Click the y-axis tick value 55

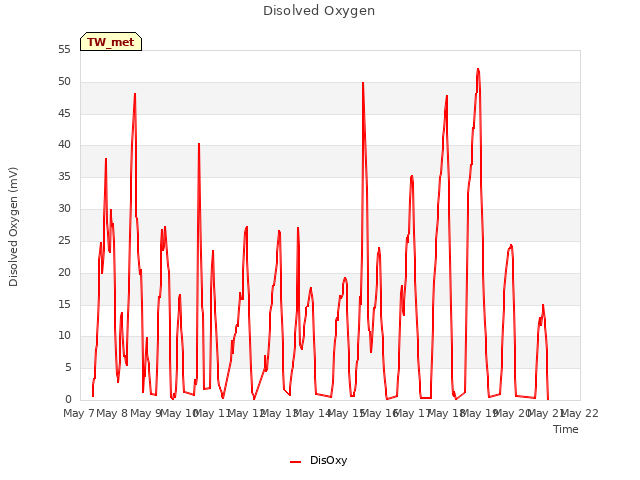click(64, 50)
